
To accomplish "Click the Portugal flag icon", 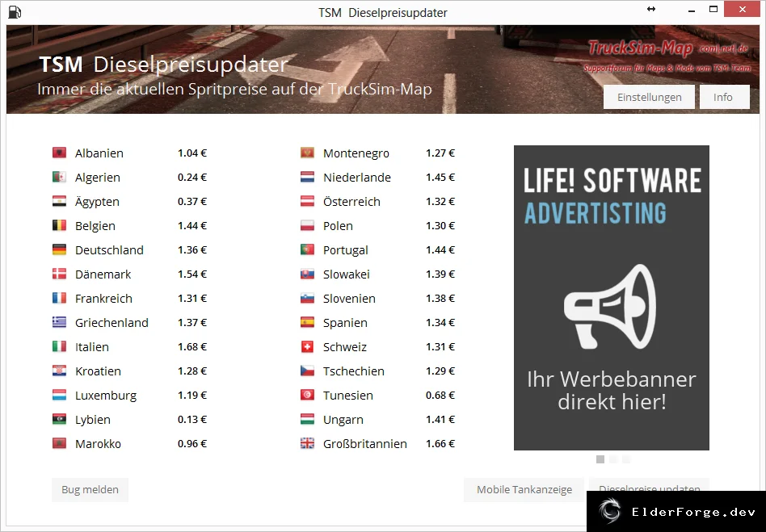I will [307, 250].
